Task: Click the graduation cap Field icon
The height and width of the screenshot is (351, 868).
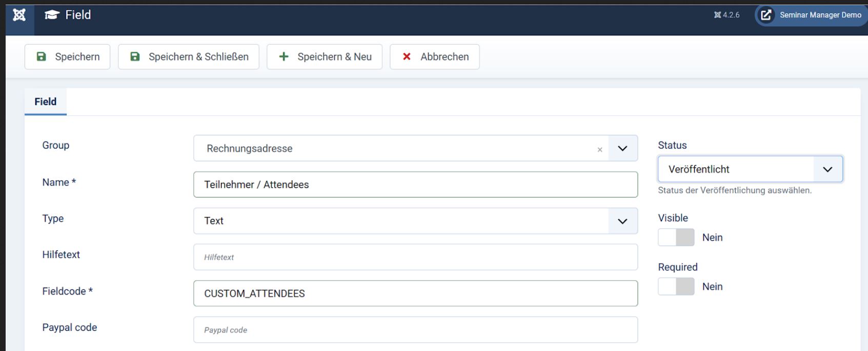Action: (52, 15)
